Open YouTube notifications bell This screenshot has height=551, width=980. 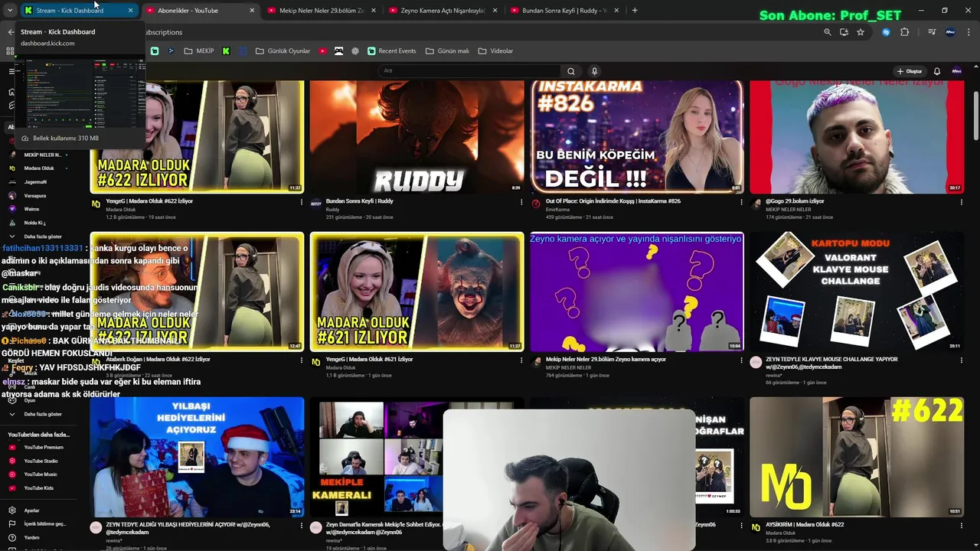pos(936,71)
